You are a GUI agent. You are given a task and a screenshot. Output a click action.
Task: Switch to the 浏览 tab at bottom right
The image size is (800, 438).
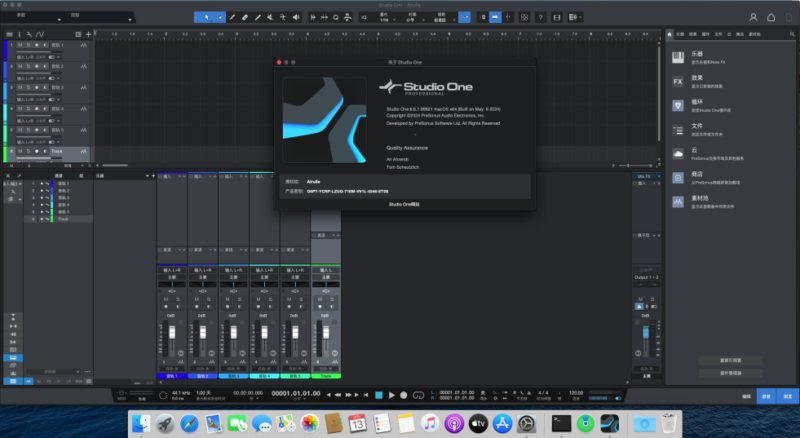(x=789, y=396)
